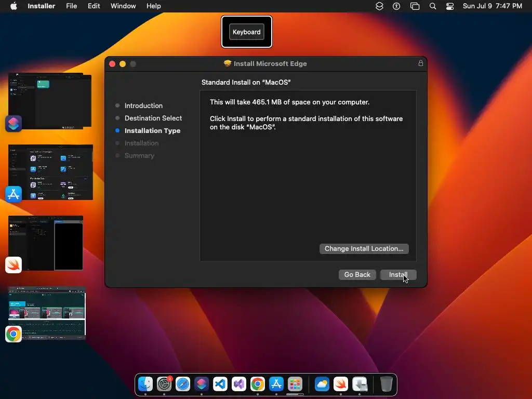Open Control Center icon

click(x=450, y=6)
